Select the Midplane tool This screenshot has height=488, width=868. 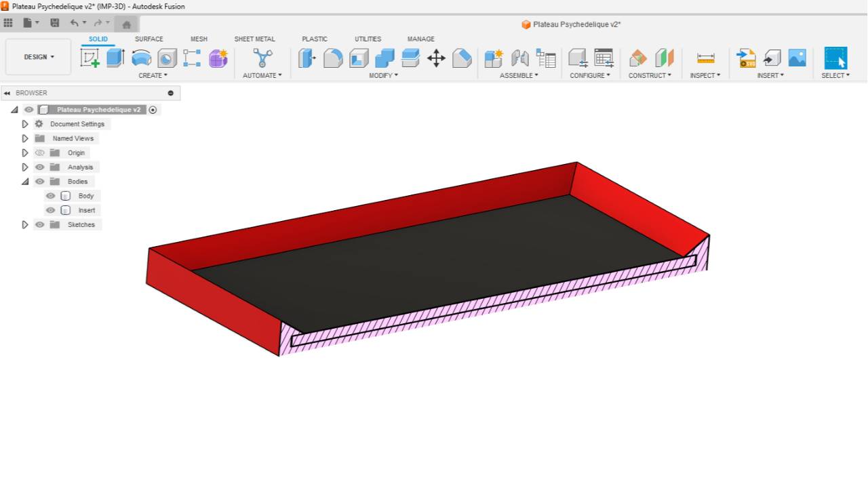(664, 58)
